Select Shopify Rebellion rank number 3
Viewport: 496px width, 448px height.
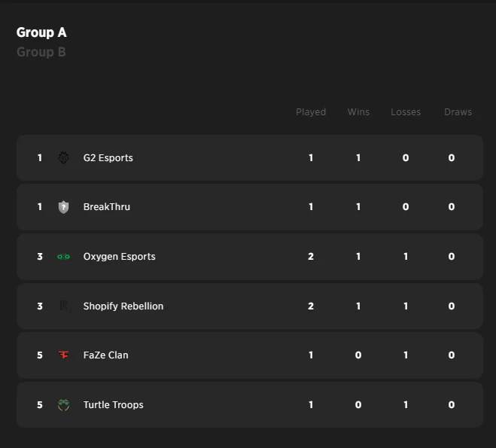(x=40, y=306)
